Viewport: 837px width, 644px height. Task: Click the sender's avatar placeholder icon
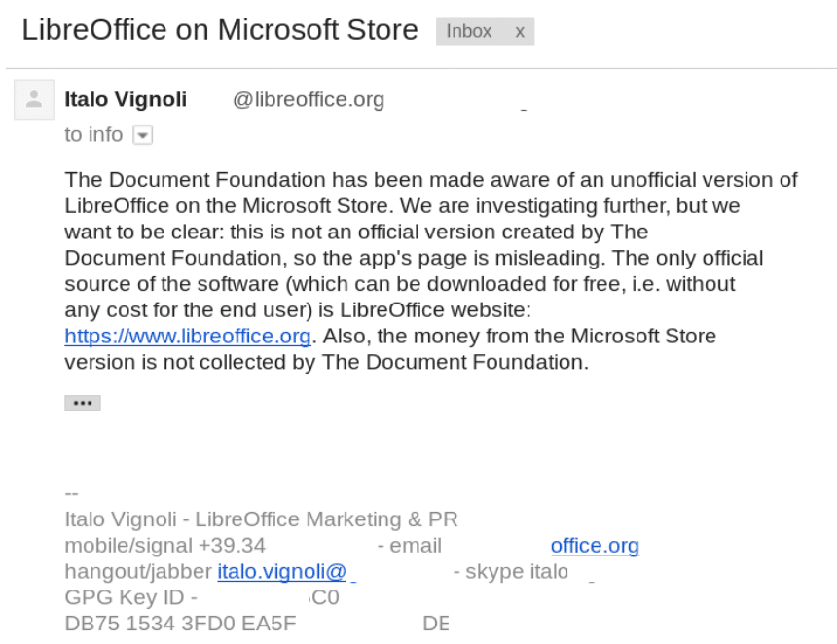coord(34,100)
